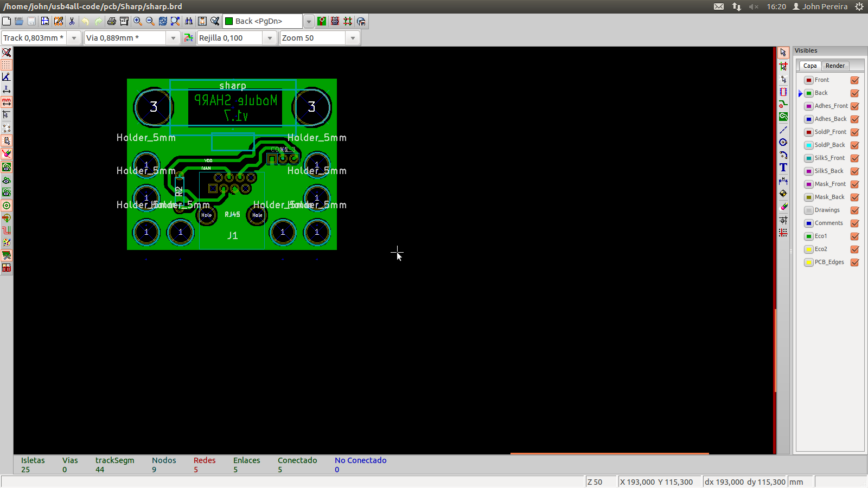
Task: Toggle automatic track width icon
Action: (x=188, y=38)
